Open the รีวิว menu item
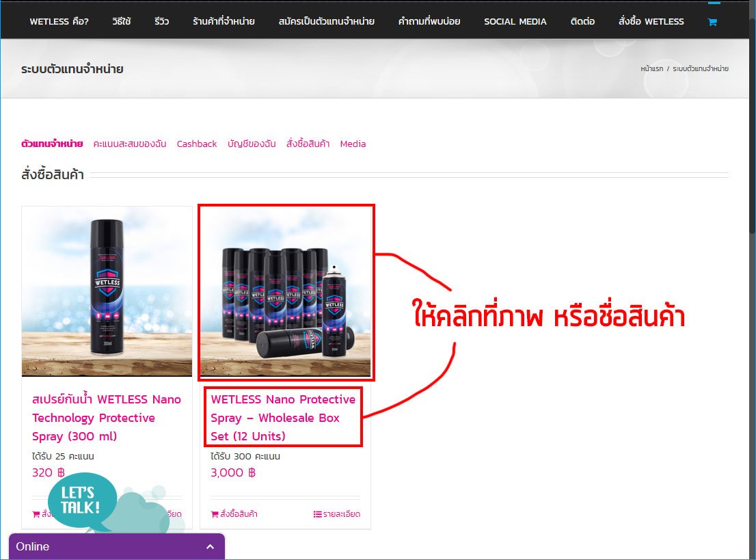756x560 pixels. [162, 21]
